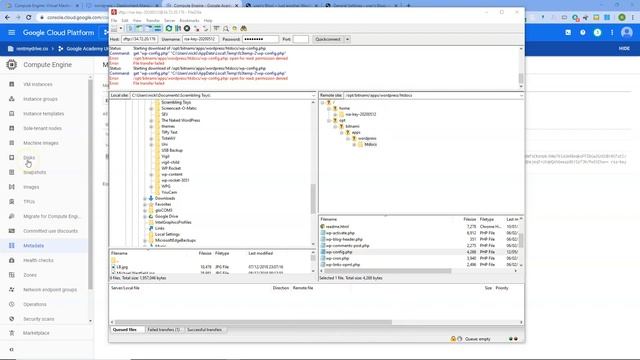Toggle directory comparison magnifier icon

tap(226, 29)
